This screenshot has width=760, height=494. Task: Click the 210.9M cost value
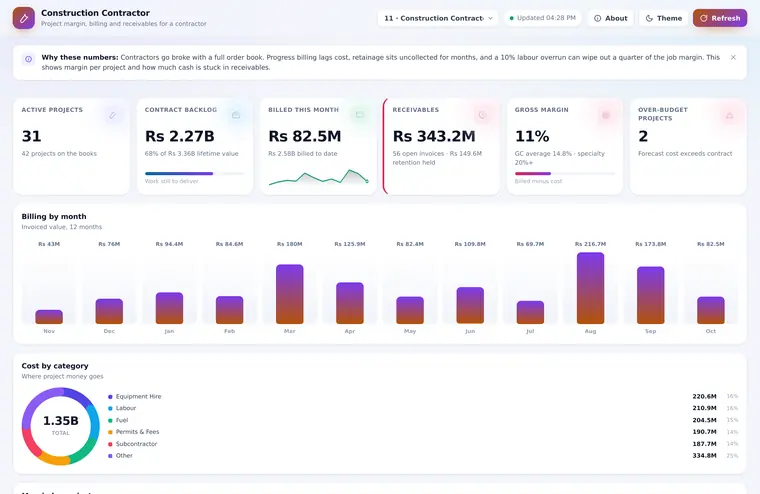[x=704, y=408]
